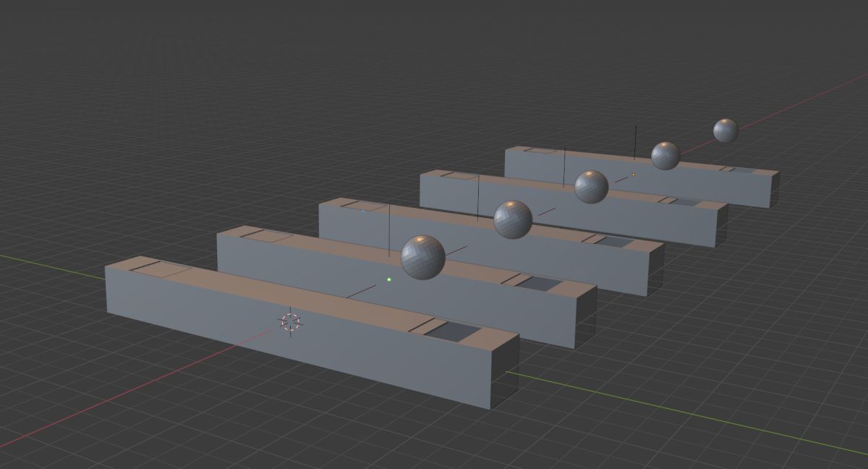Select the second-nearest sphere above the bars

tap(513, 219)
